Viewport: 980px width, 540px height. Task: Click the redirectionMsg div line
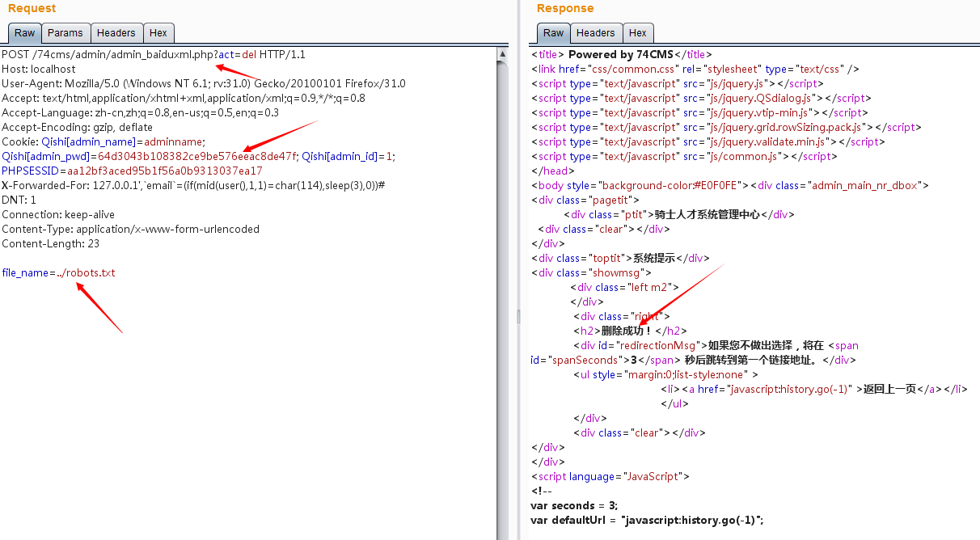[716, 345]
